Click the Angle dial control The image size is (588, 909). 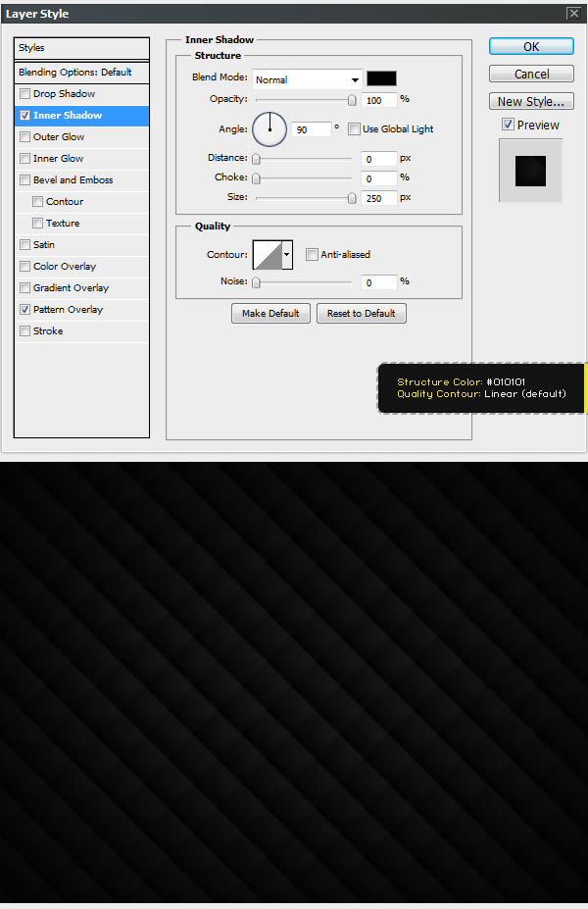click(269, 129)
